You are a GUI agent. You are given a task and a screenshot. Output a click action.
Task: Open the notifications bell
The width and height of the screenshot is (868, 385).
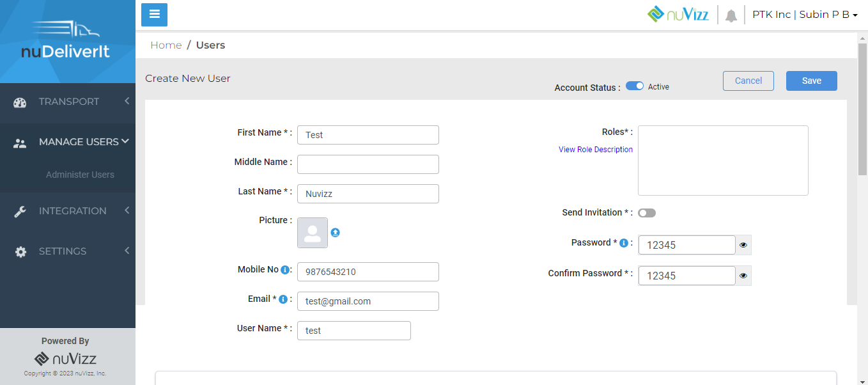pyautogui.click(x=731, y=15)
